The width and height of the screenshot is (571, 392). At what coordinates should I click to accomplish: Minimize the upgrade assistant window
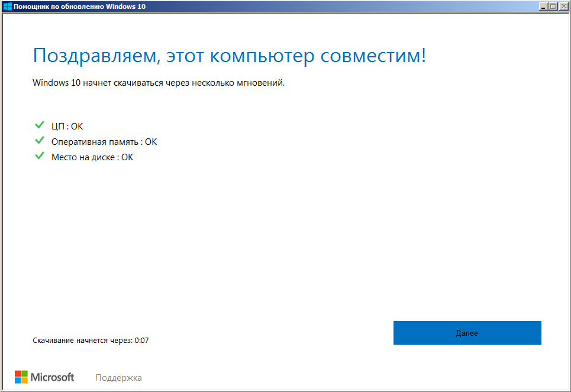(543, 7)
